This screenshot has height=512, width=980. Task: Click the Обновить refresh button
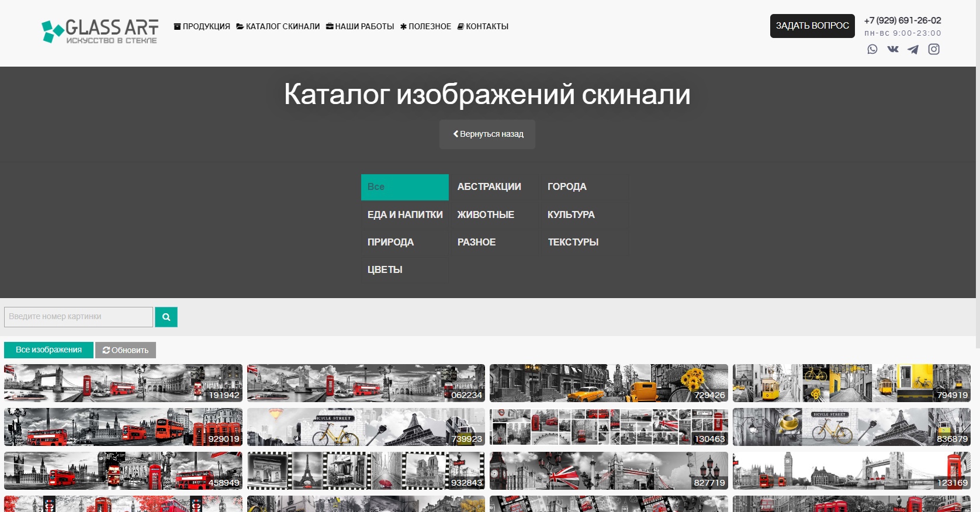coord(126,350)
